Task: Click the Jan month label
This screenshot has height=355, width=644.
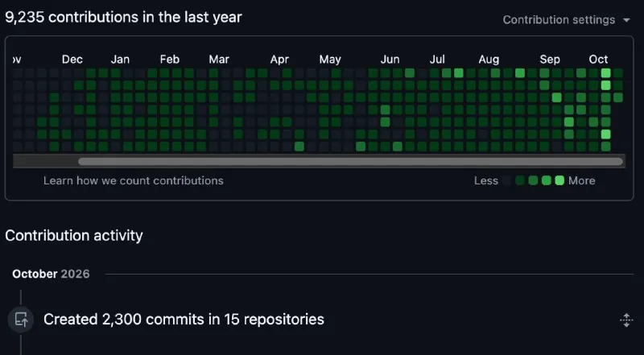Action: (120, 60)
